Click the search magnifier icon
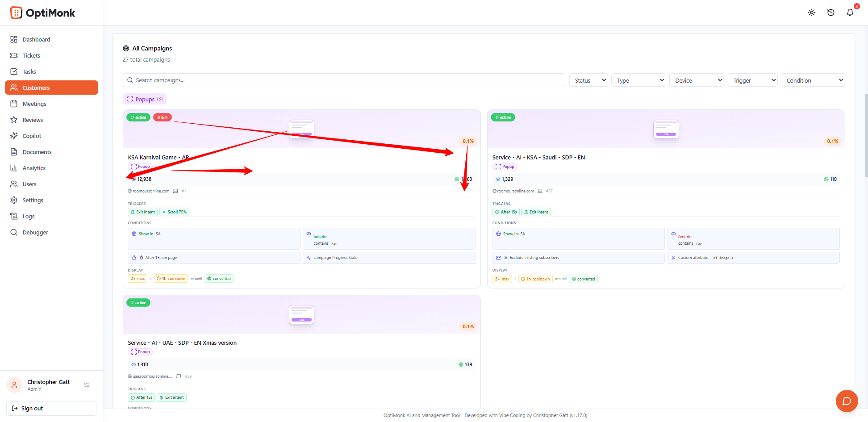Viewport: 868px width, 422px height. [x=130, y=80]
